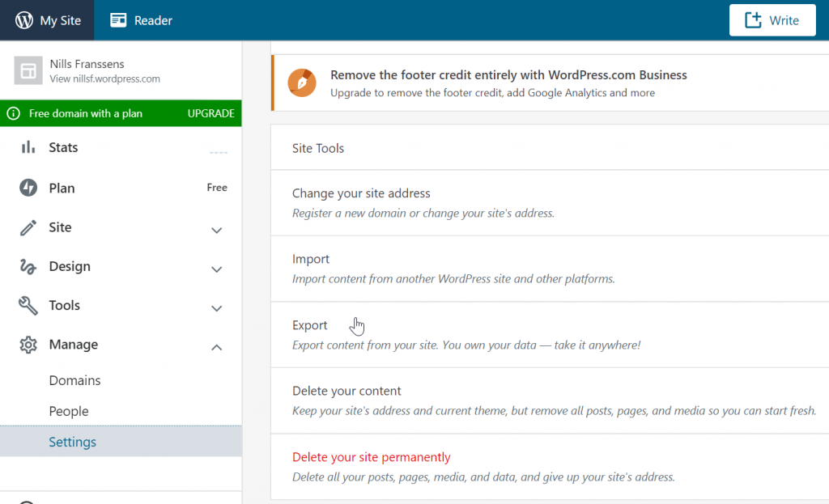Open the Import site tool
829x504 pixels.
[311, 259]
